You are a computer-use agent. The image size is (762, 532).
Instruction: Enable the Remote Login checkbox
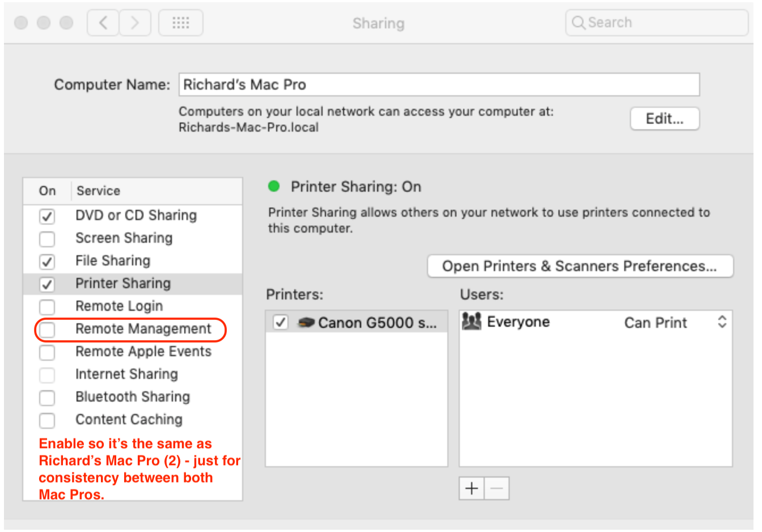[47, 307]
